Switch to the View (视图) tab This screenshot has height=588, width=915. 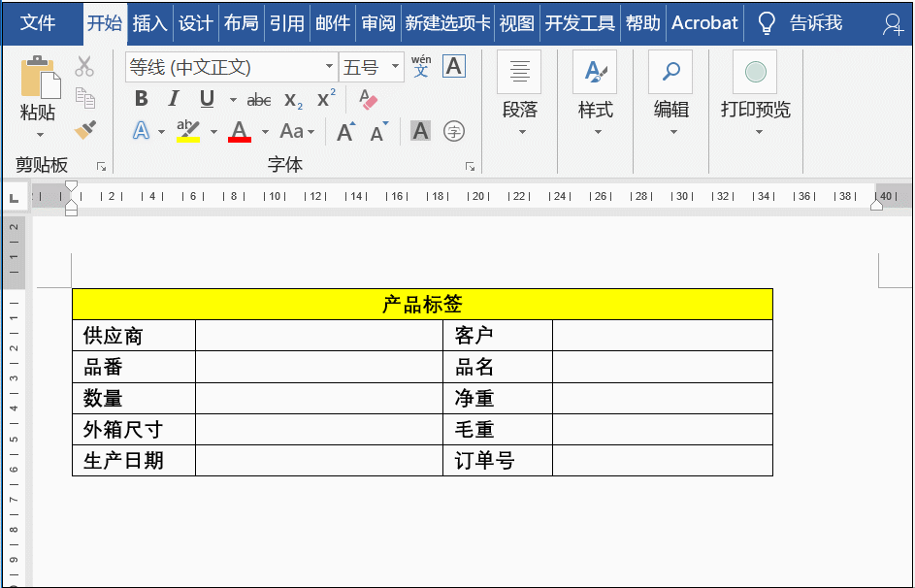pos(516,23)
